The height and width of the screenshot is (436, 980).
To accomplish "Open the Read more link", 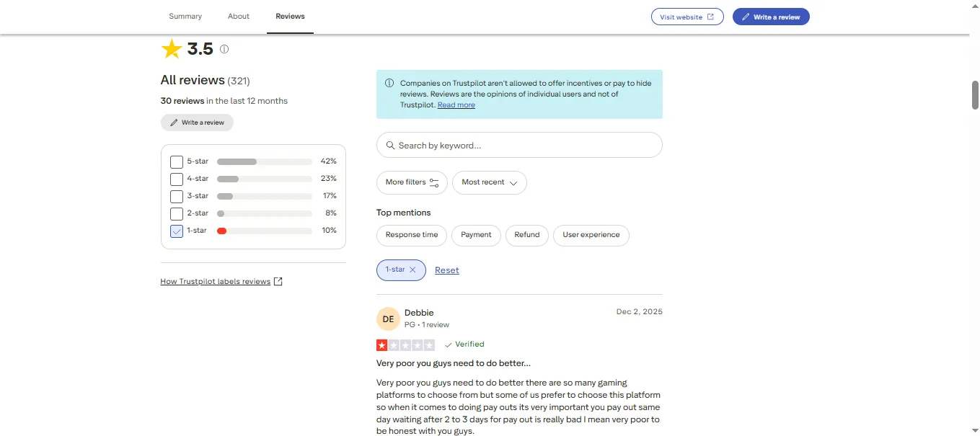I will 456,104.
